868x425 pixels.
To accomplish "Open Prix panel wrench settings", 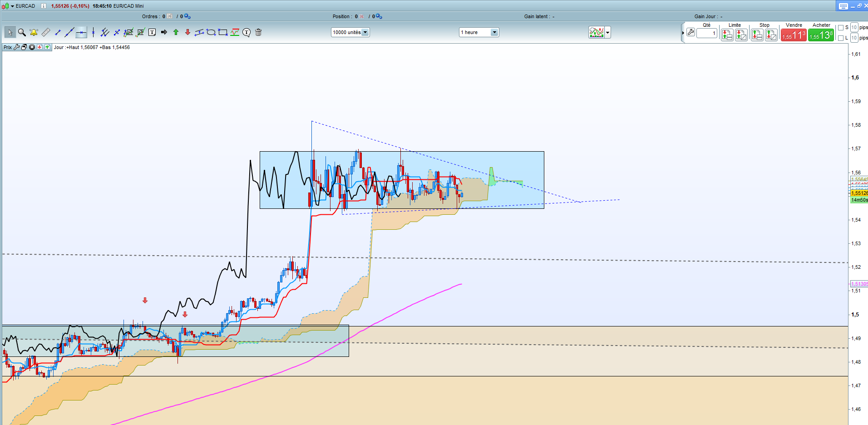I will (x=17, y=47).
